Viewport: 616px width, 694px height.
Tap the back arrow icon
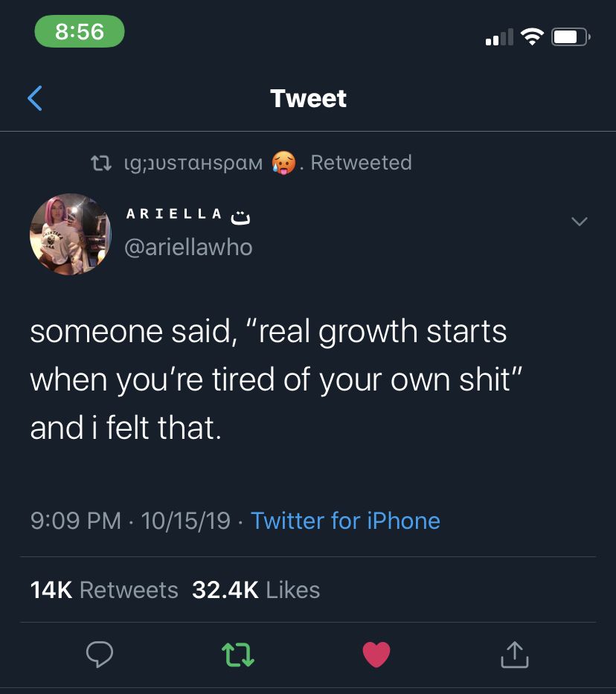point(35,98)
